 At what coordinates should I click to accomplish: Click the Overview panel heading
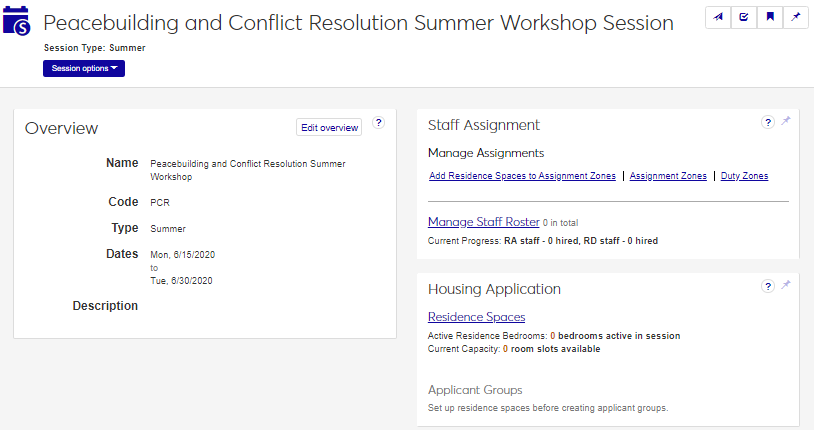(62, 128)
